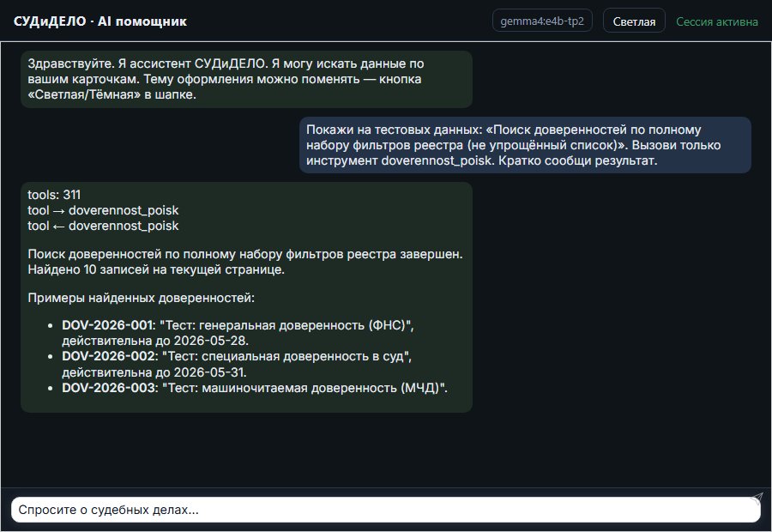Select the DOV-2026-002 record entry
Image resolution: width=772 pixels, height=532 pixels.
[237, 364]
